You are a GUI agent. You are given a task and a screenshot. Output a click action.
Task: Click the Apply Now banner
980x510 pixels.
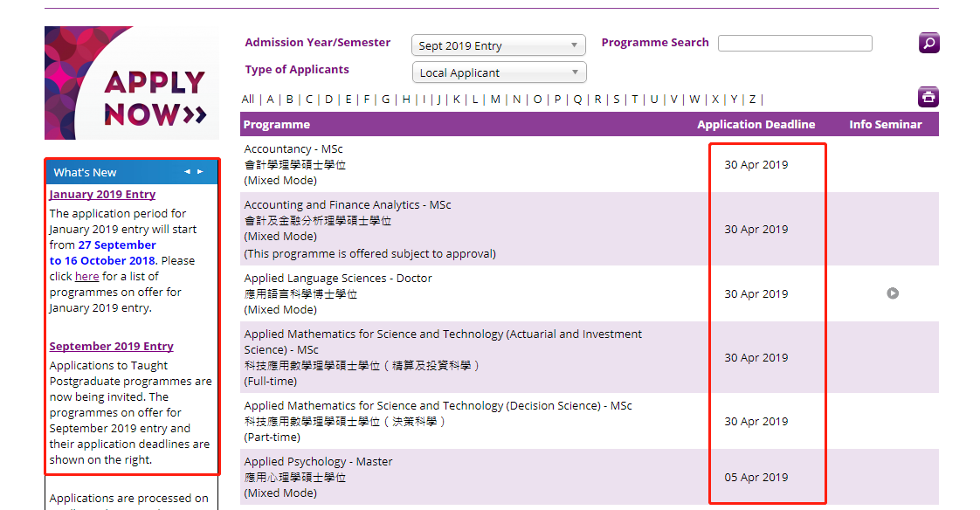(x=132, y=83)
